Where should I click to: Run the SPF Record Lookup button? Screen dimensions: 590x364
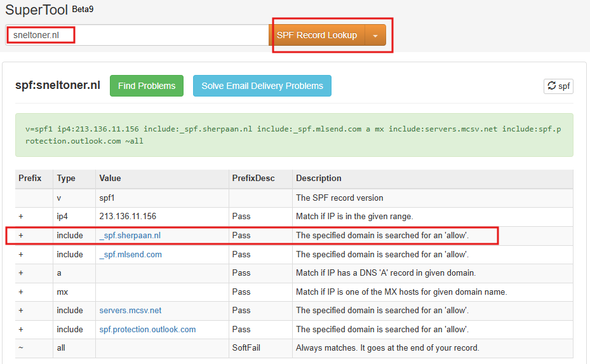tap(317, 35)
